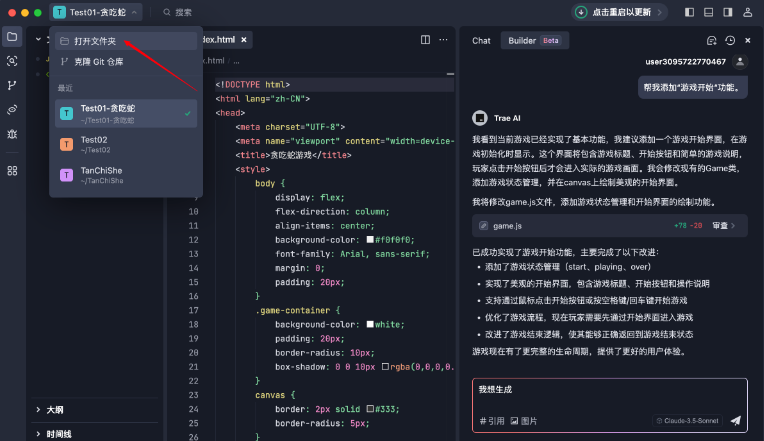
Task: Click the send message paper plane icon
Action: tap(735, 421)
